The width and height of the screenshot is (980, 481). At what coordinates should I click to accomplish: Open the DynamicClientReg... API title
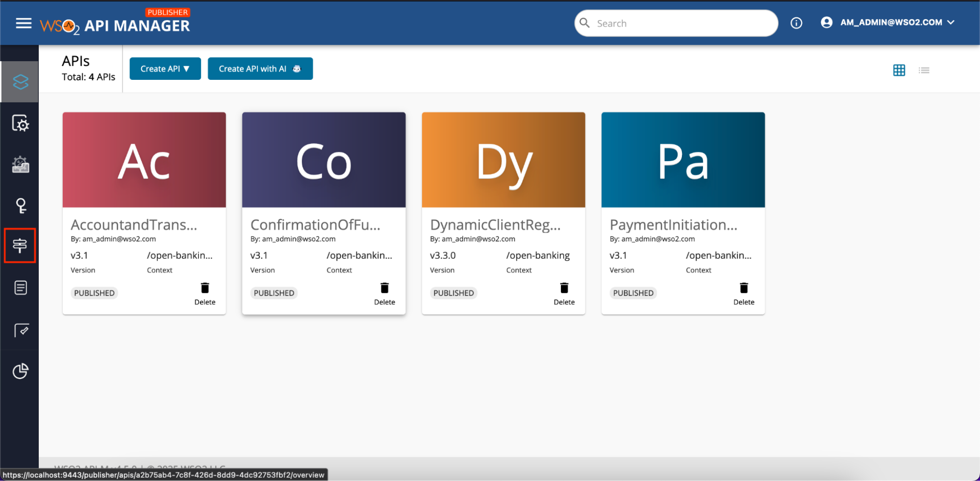(495, 224)
